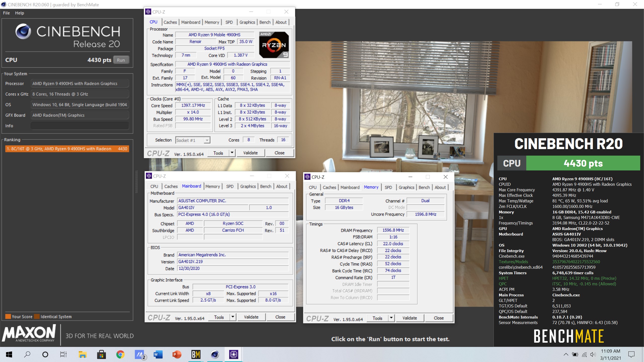
Task: Click the Info input field in Your System
Action: pos(80,126)
